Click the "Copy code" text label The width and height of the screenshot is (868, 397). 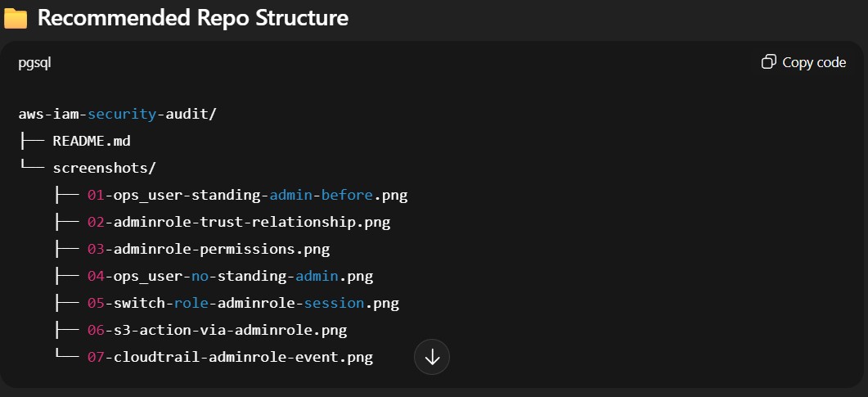[x=813, y=62]
